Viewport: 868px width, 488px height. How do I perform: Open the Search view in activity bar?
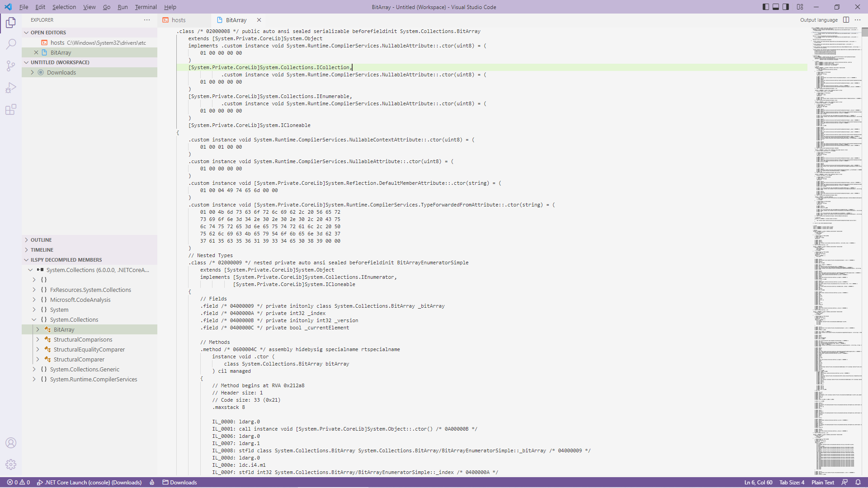11,44
